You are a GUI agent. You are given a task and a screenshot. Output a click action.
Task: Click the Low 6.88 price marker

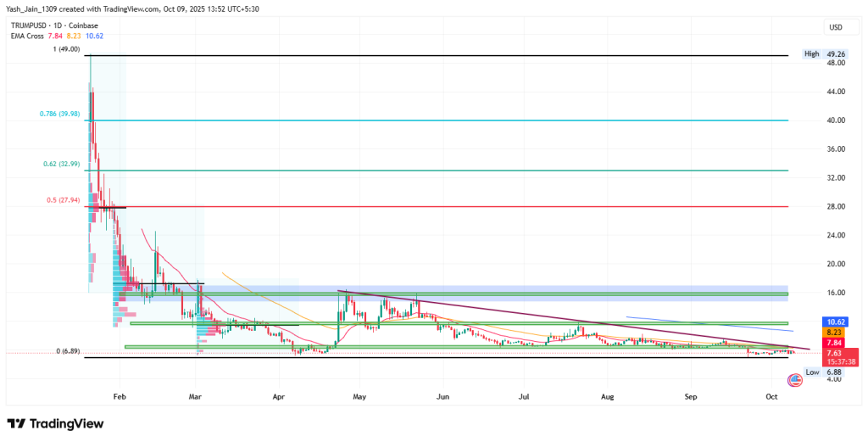823,372
